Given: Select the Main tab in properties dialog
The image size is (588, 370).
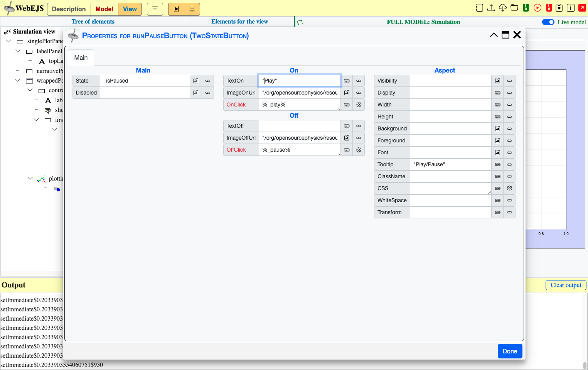Looking at the screenshot, I should 81,57.
